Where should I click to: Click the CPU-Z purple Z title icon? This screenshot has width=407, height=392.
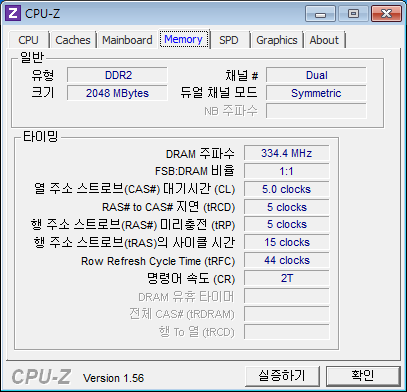(12, 13)
